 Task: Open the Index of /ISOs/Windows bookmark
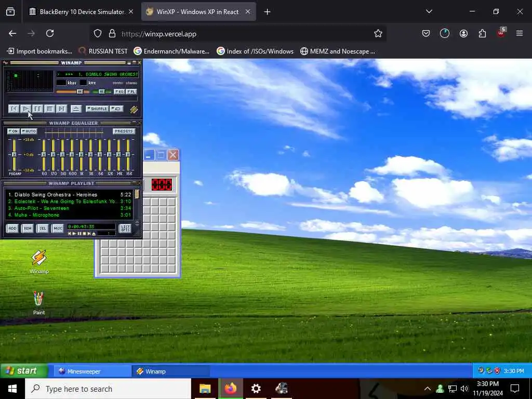pos(255,51)
